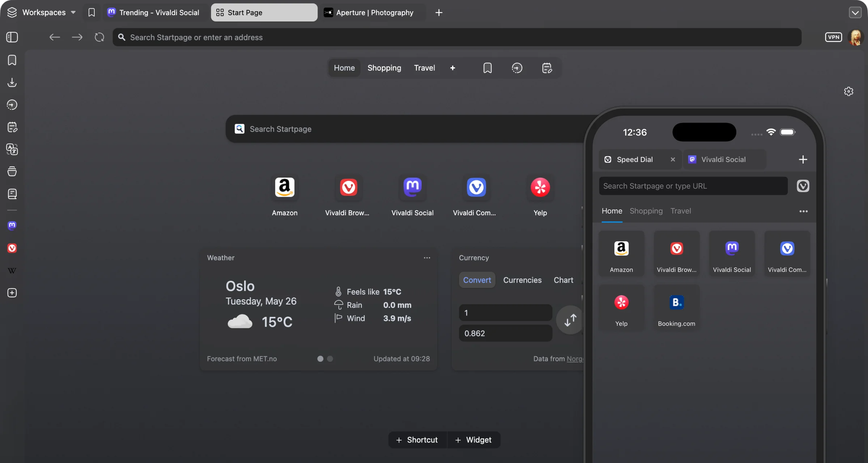Viewport: 868px width, 463px height.
Task: Focus the address bar search field
Action: point(457,37)
